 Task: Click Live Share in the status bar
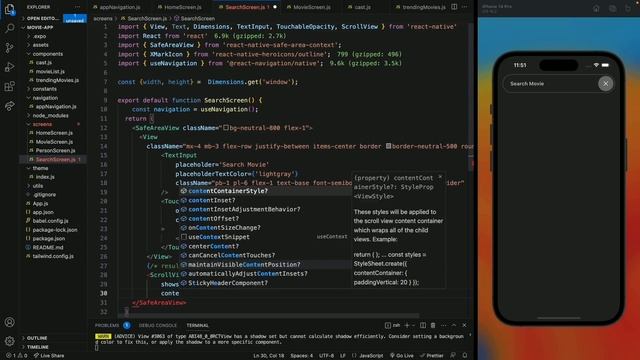tap(49, 356)
